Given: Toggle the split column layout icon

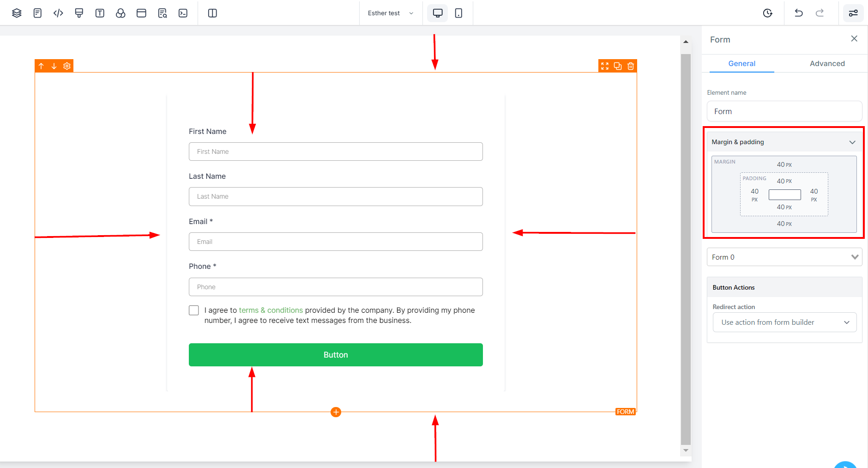Looking at the screenshot, I should [x=212, y=13].
